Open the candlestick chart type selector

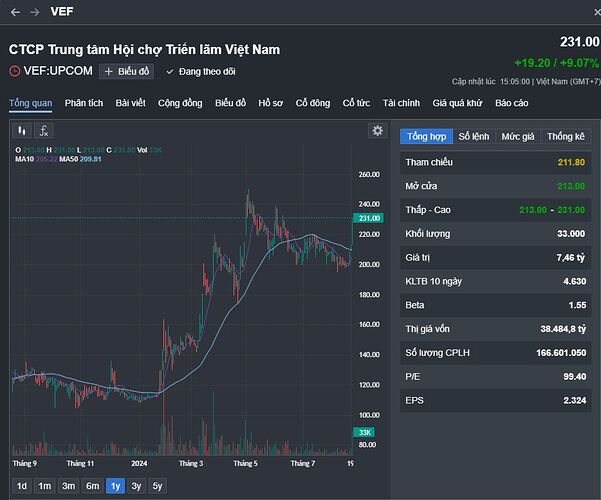pos(21,131)
